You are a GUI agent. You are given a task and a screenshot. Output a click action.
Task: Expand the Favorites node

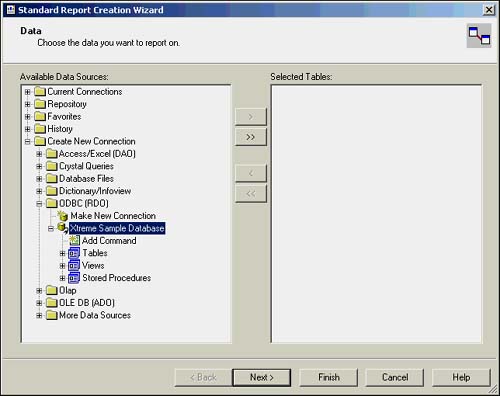28,117
